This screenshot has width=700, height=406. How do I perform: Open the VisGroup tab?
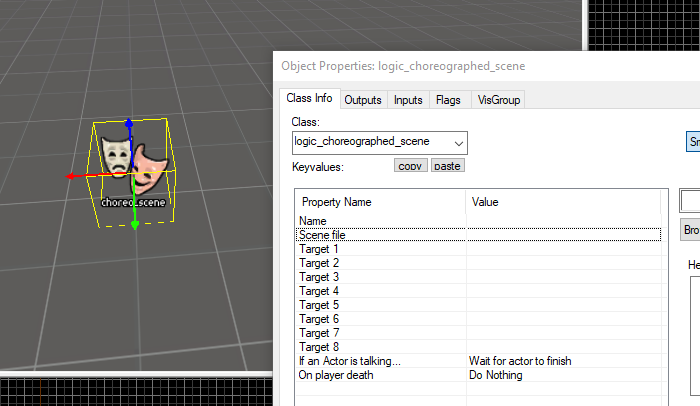coord(497,100)
